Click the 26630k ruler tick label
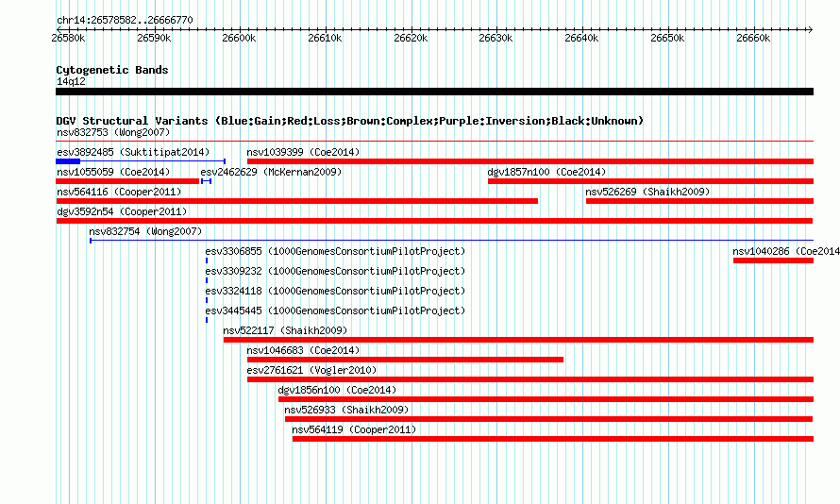840x504 pixels. click(496, 38)
